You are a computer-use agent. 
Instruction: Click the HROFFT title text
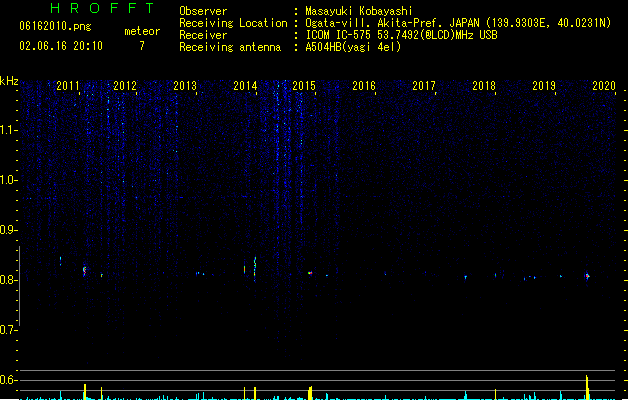tap(102, 8)
